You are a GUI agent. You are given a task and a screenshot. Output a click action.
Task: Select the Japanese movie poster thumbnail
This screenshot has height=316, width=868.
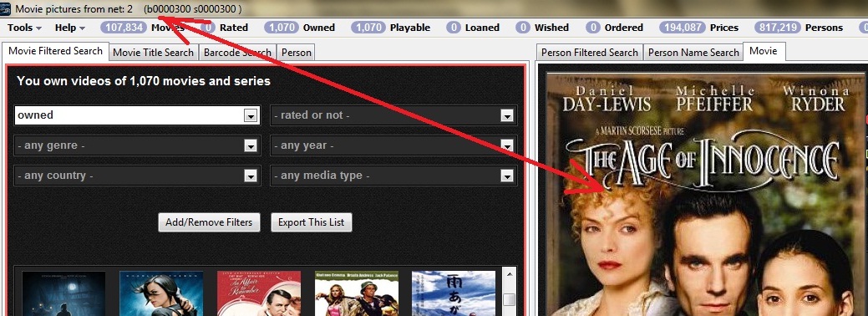pos(454,293)
